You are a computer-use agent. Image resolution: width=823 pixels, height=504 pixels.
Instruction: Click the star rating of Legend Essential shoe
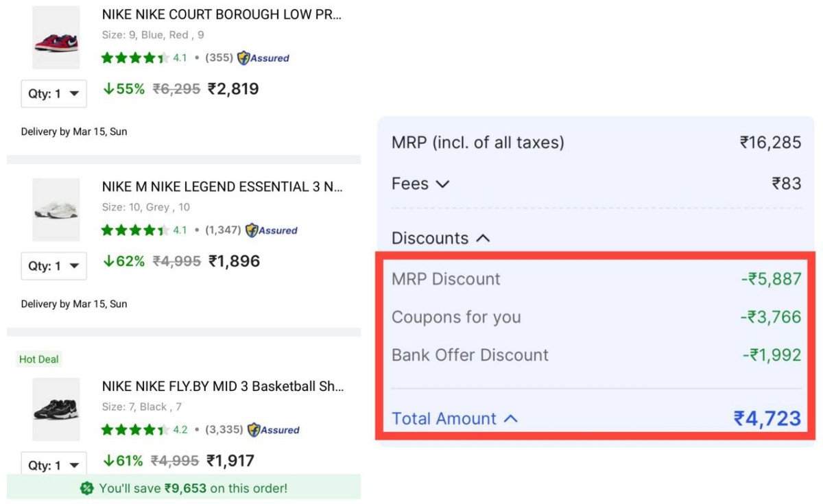click(135, 230)
